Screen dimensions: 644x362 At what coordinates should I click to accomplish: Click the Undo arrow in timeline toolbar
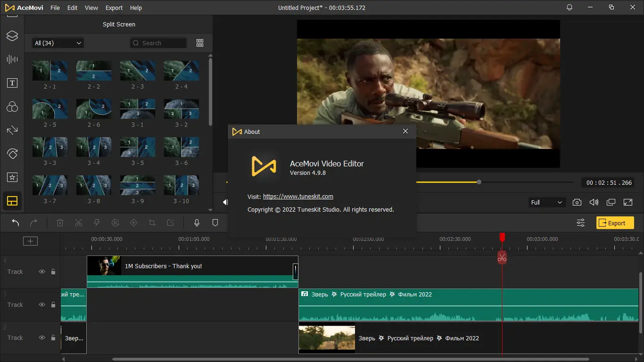tap(16, 223)
